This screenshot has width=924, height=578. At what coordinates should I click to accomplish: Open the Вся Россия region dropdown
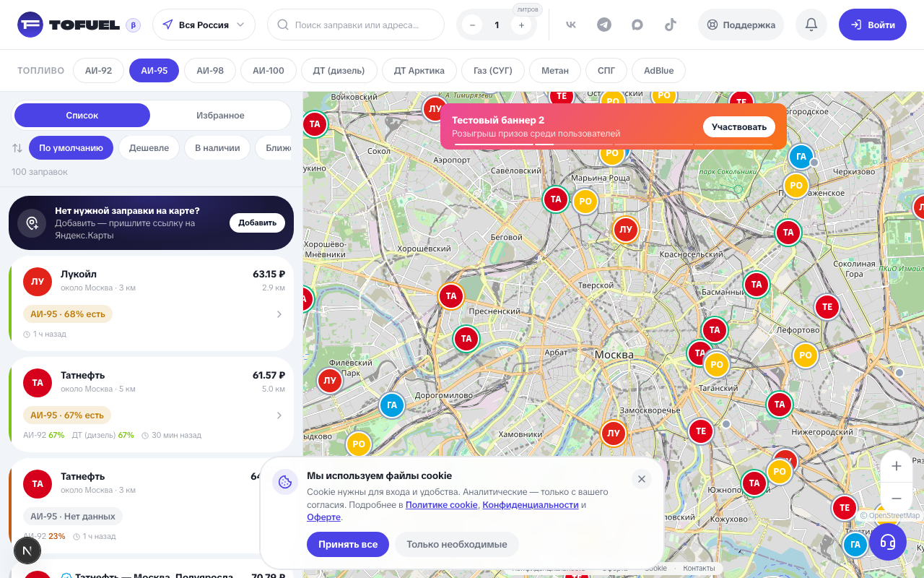[x=204, y=25]
